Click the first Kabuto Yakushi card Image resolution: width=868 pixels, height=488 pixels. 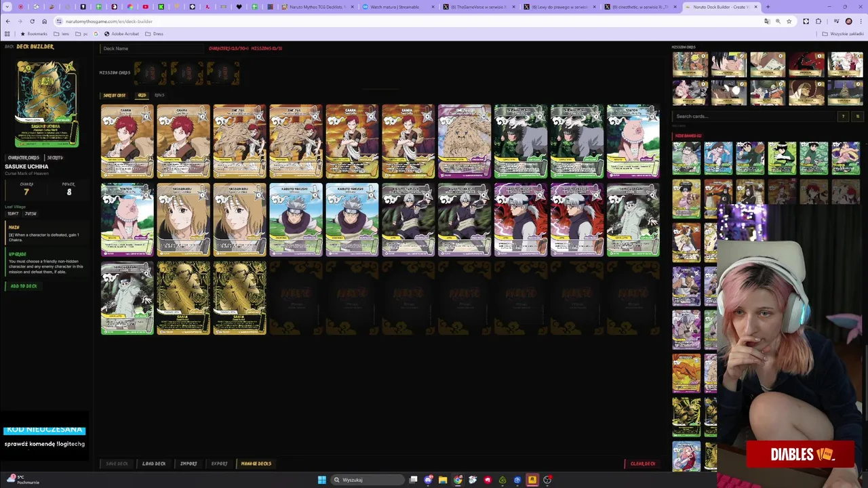[x=296, y=220]
